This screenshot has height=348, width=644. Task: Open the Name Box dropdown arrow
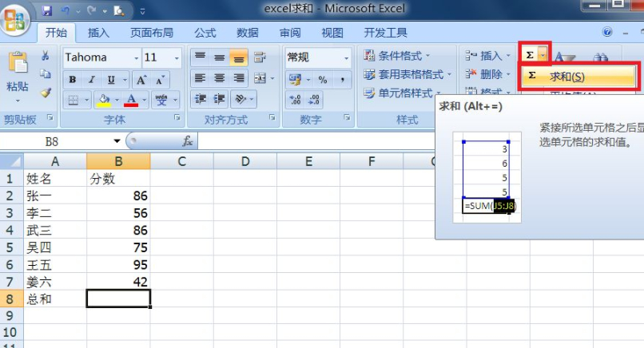click(x=117, y=141)
